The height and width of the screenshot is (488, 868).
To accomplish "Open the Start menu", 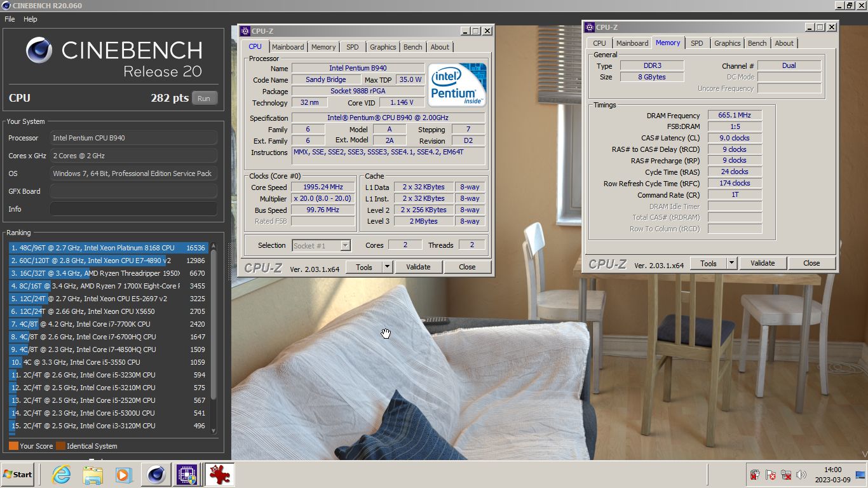I will tap(18, 475).
